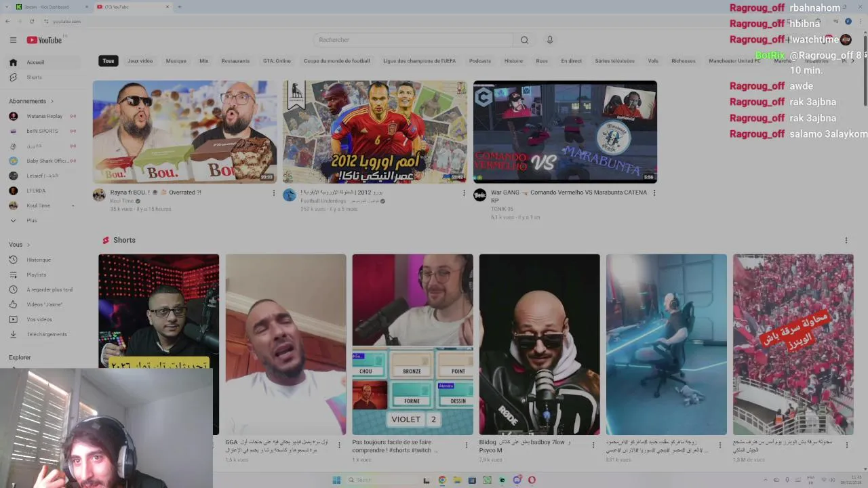The width and height of the screenshot is (868, 488).
Task: Open Shorts shelf options menu
Action: pos(846,241)
